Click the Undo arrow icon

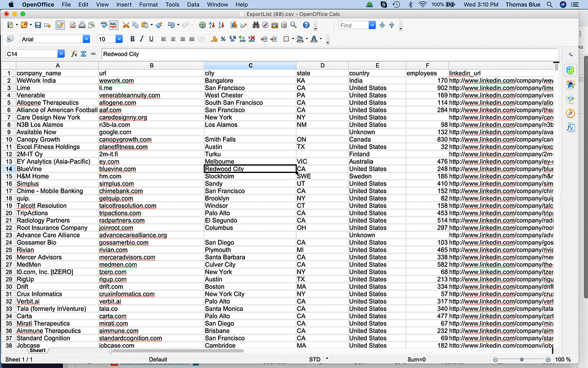click(x=171, y=25)
